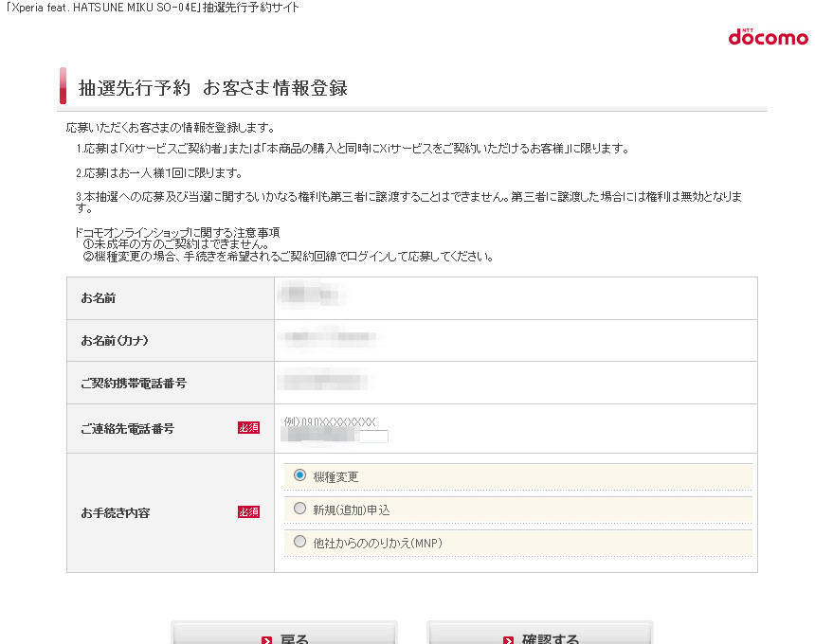This screenshot has width=815, height=644.
Task: Click the 必須 badge beside ご連絡先電話番号
Action: (x=248, y=427)
